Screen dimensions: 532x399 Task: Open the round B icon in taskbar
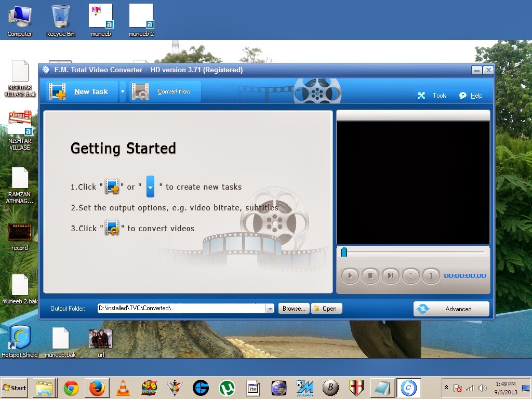click(331, 388)
